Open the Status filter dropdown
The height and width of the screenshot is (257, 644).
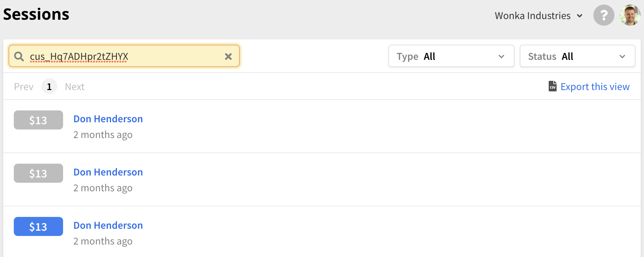click(577, 56)
